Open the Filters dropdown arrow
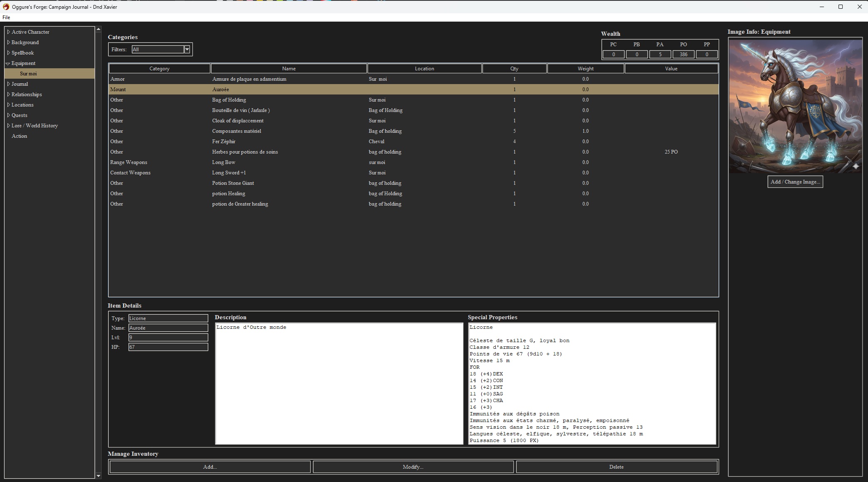Viewport: 868px width, 482px height. 187,50
